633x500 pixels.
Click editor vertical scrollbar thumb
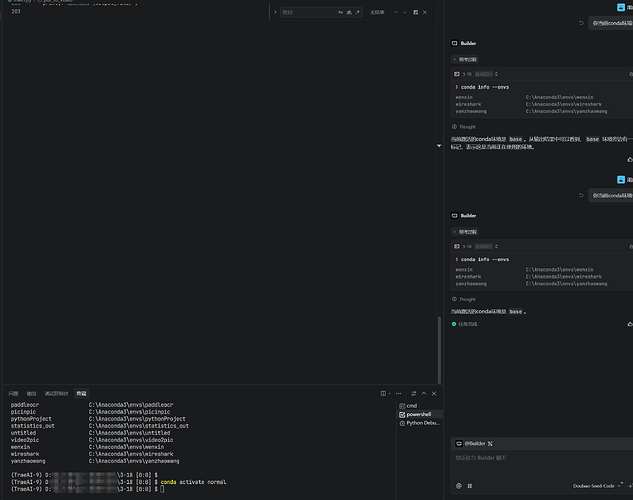tap(439, 349)
